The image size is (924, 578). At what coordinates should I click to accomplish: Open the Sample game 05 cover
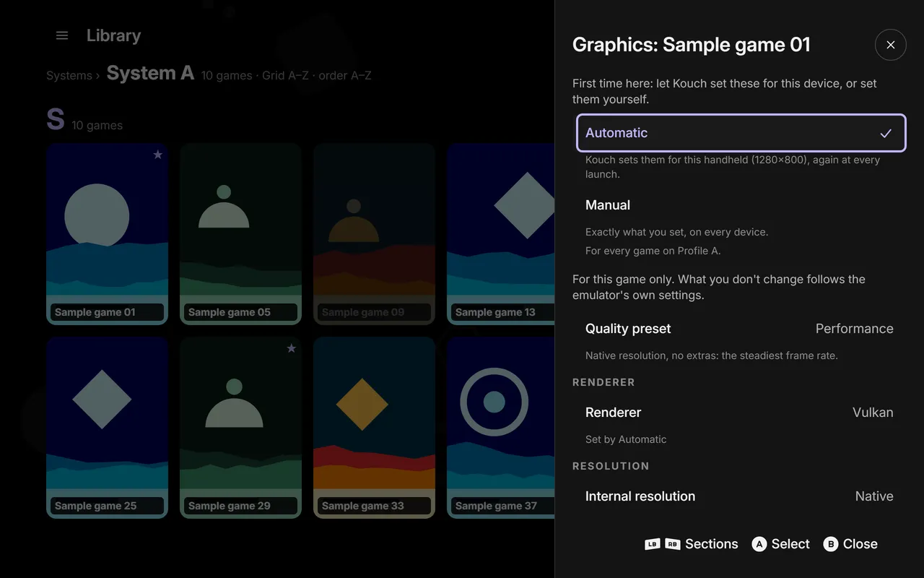(x=241, y=234)
